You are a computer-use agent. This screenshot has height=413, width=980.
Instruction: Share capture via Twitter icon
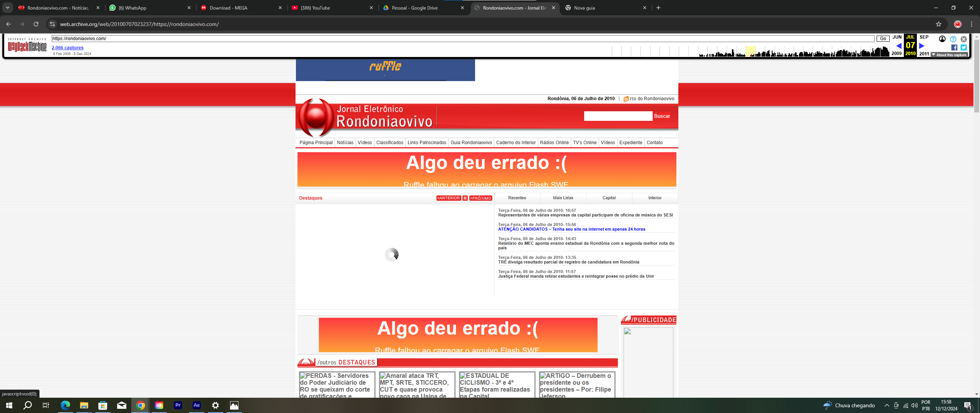pyautogui.click(x=964, y=47)
